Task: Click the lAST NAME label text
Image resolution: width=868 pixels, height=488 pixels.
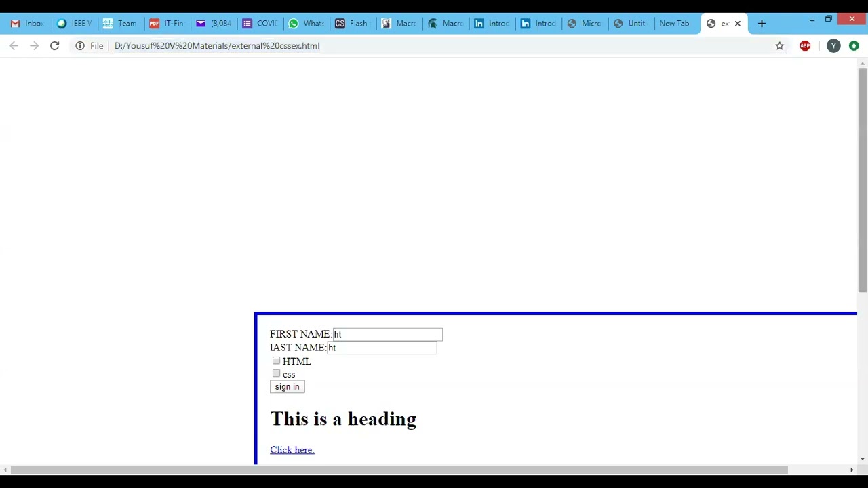Action: pyautogui.click(x=298, y=348)
